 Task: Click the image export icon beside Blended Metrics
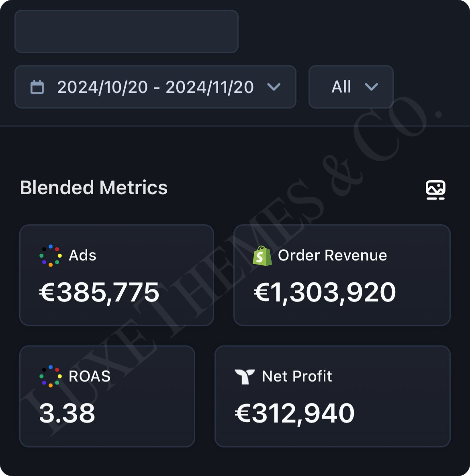(435, 189)
